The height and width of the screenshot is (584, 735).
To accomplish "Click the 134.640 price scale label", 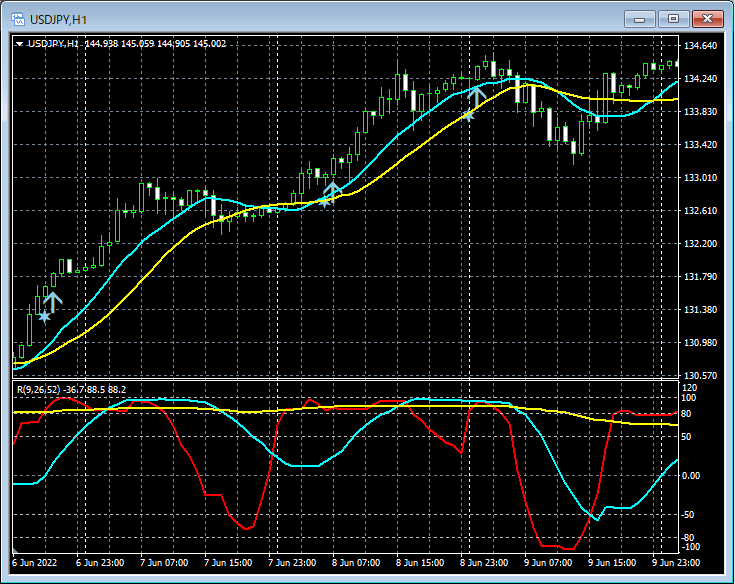I will tap(700, 46).
